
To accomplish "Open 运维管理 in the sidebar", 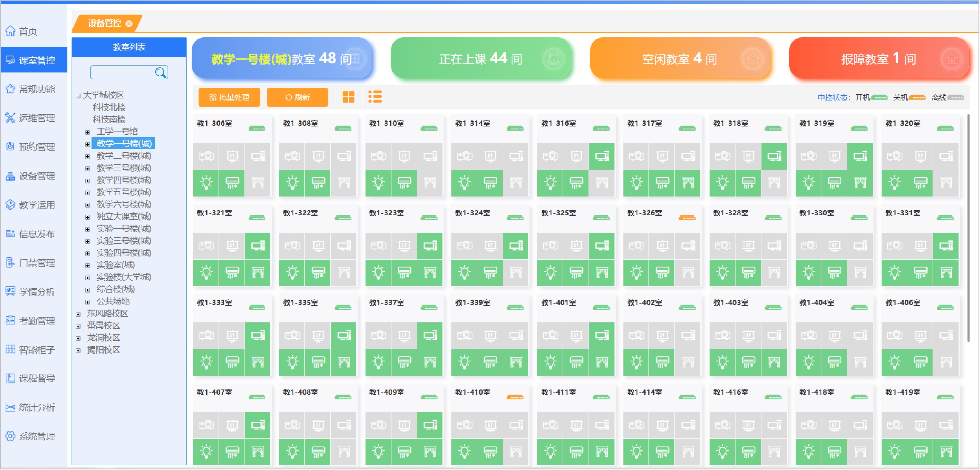I will point(33,117).
